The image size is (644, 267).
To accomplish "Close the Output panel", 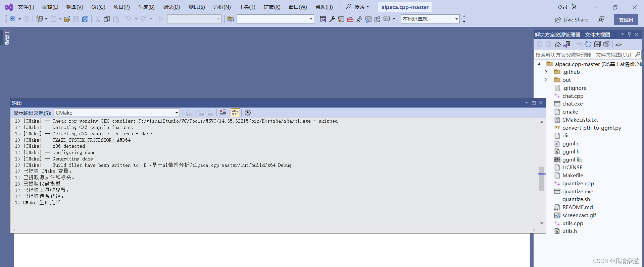I will click(541, 103).
